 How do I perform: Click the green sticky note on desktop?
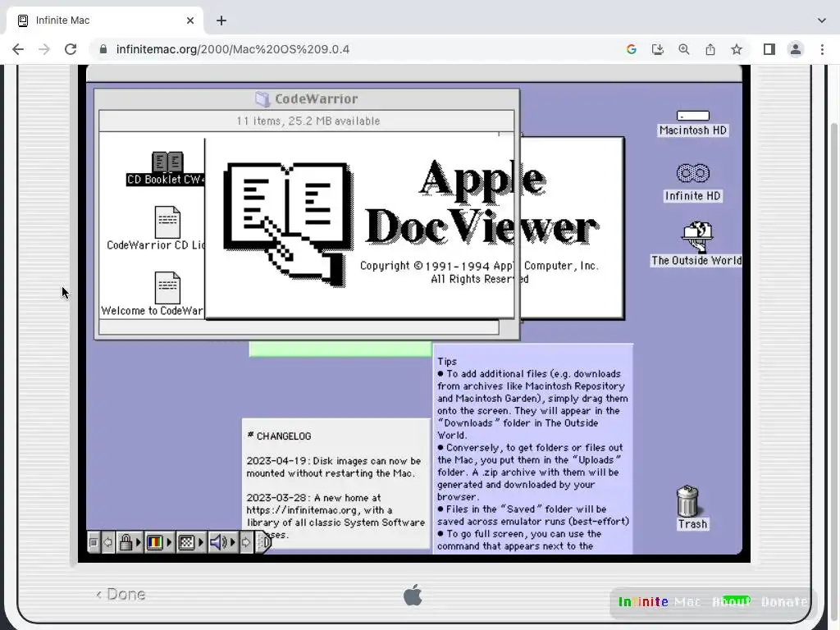point(340,349)
